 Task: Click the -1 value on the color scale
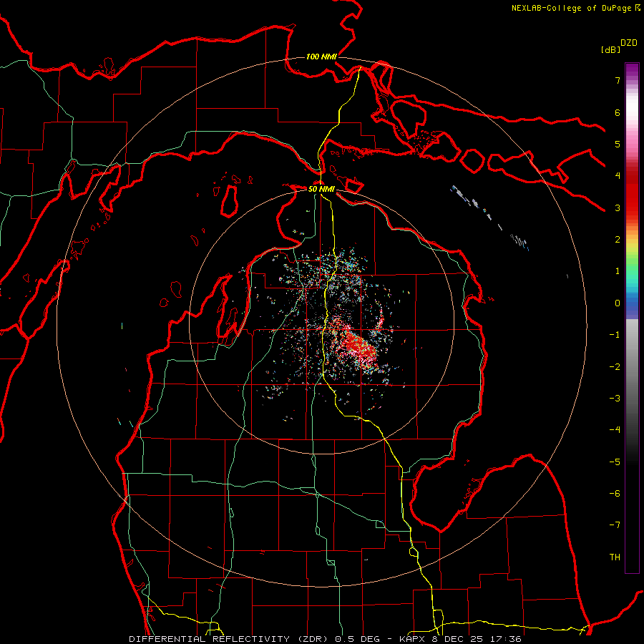click(x=615, y=335)
